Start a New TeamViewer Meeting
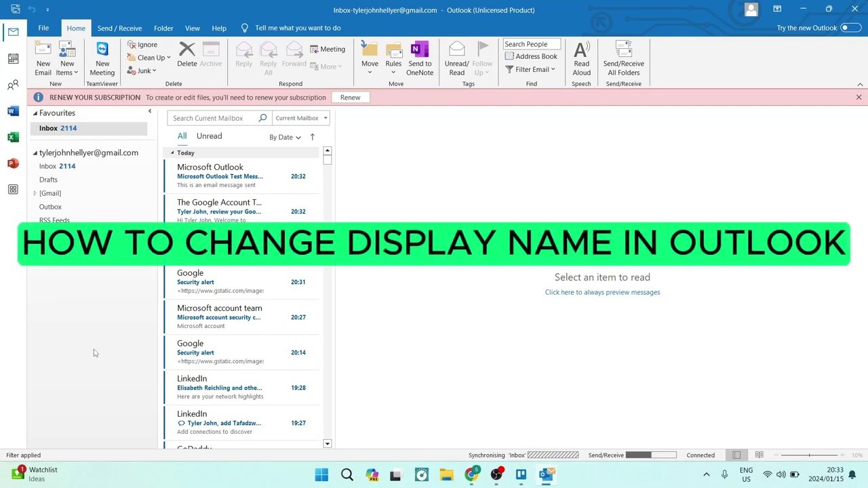Image resolution: width=868 pixels, height=488 pixels. (102, 58)
